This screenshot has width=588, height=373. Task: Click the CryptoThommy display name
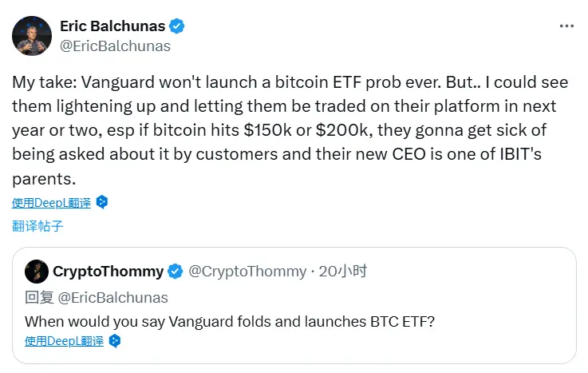click(x=108, y=272)
